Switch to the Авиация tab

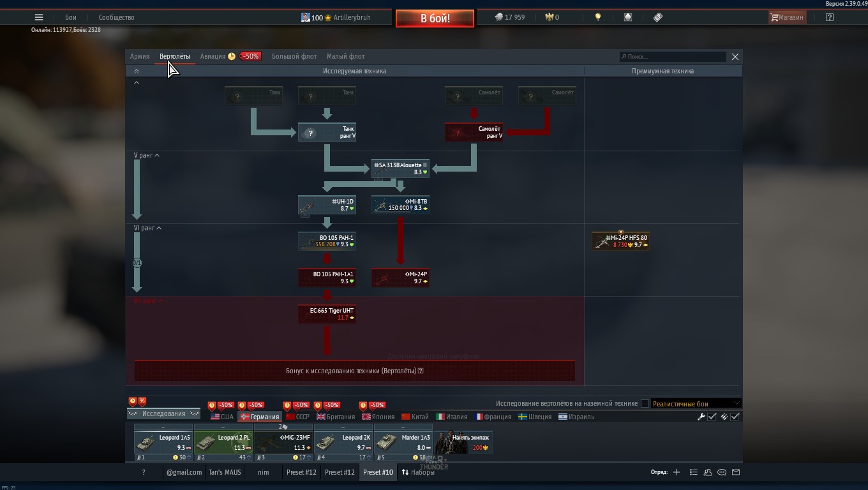(x=213, y=56)
